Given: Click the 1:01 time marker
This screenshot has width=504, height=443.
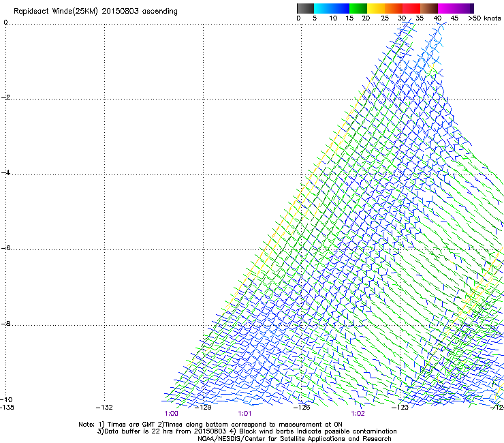Looking at the screenshot, I should [245, 414].
